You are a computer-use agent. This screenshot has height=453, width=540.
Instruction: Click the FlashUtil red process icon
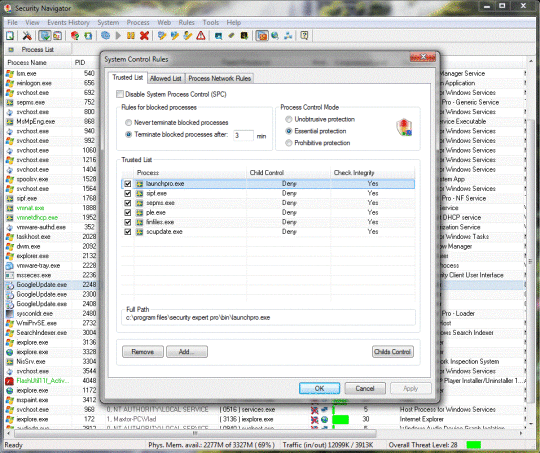(9, 381)
